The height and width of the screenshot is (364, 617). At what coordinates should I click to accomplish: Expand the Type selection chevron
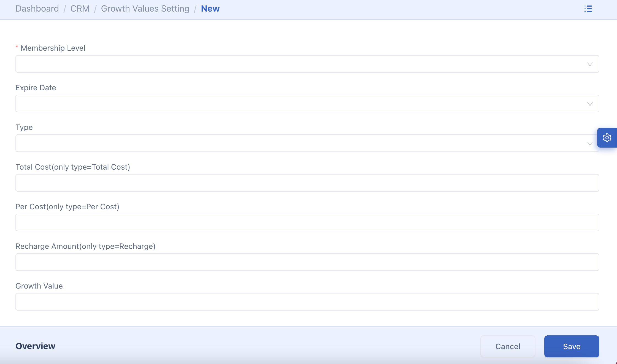590,144
